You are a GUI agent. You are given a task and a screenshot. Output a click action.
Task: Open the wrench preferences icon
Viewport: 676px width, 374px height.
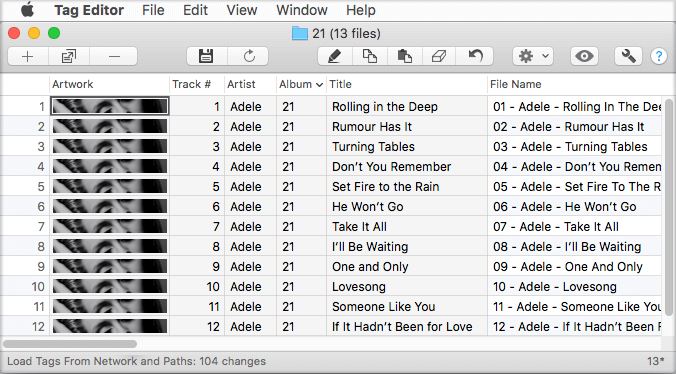(628, 56)
